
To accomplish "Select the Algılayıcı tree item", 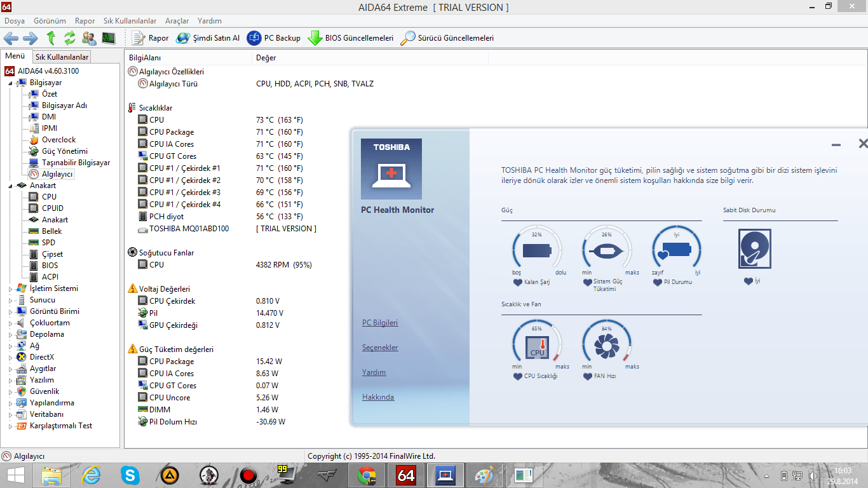I will point(57,174).
